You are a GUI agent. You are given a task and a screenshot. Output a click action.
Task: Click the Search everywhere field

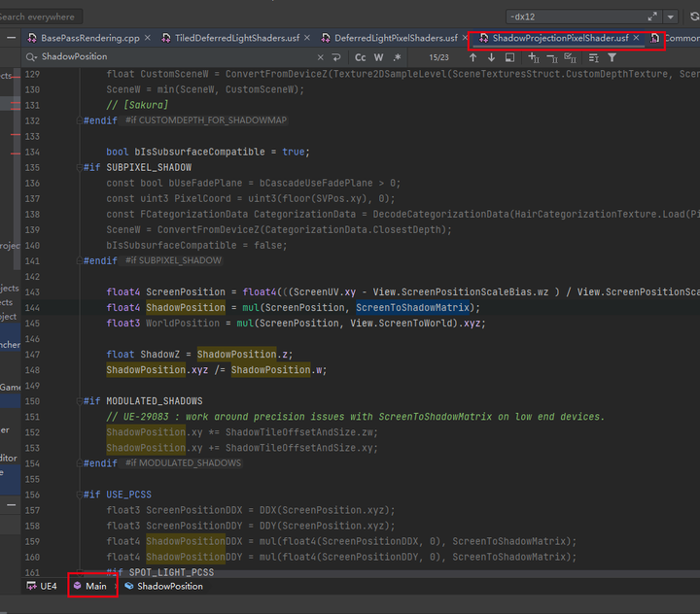click(x=39, y=17)
